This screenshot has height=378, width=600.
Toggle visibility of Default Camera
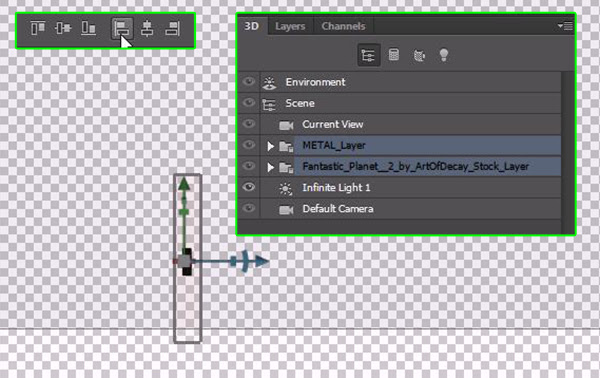click(x=249, y=208)
